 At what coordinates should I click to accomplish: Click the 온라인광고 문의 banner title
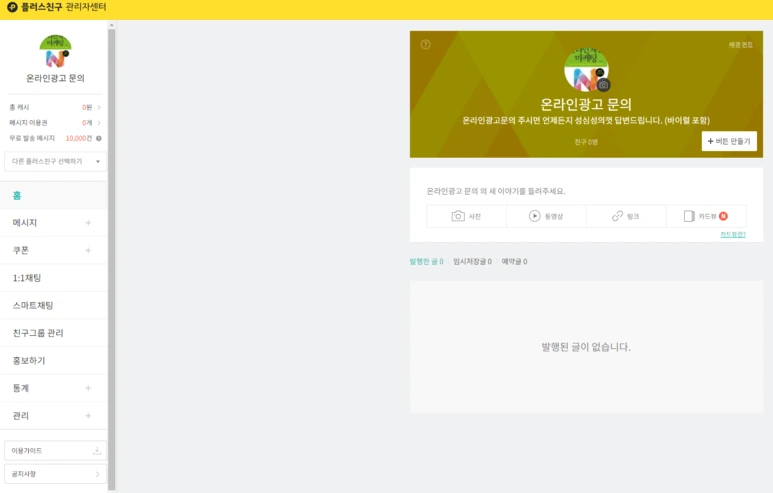(x=586, y=104)
